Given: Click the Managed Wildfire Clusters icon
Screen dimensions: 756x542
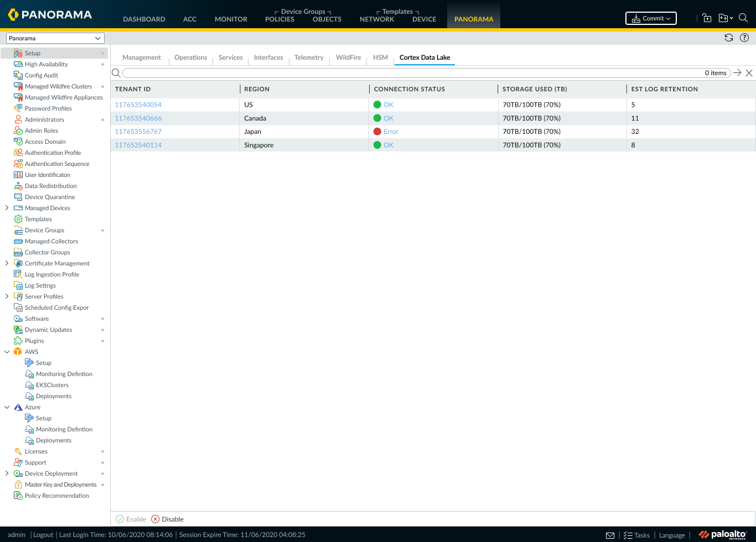Looking at the screenshot, I should (18, 86).
